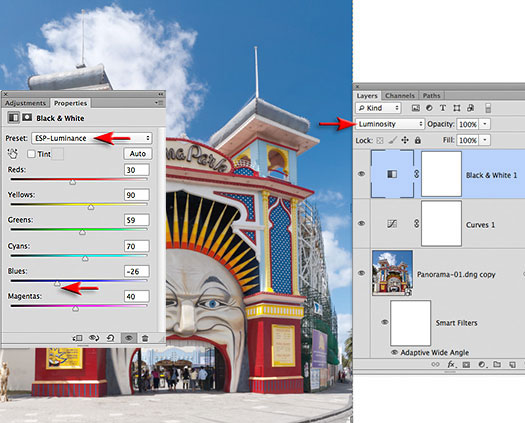Click the lock transparent pixels icon
This screenshot has width=525, height=423.
[380, 140]
